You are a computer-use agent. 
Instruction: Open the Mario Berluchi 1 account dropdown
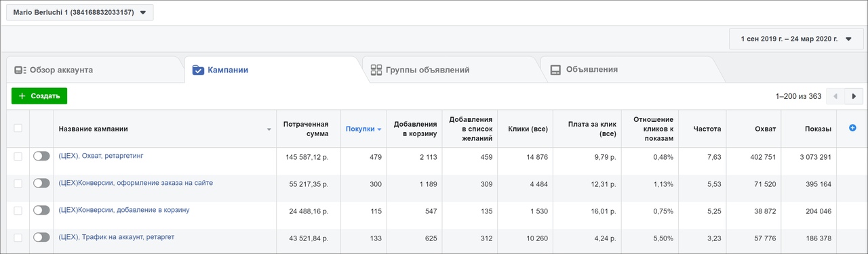[81, 12]
